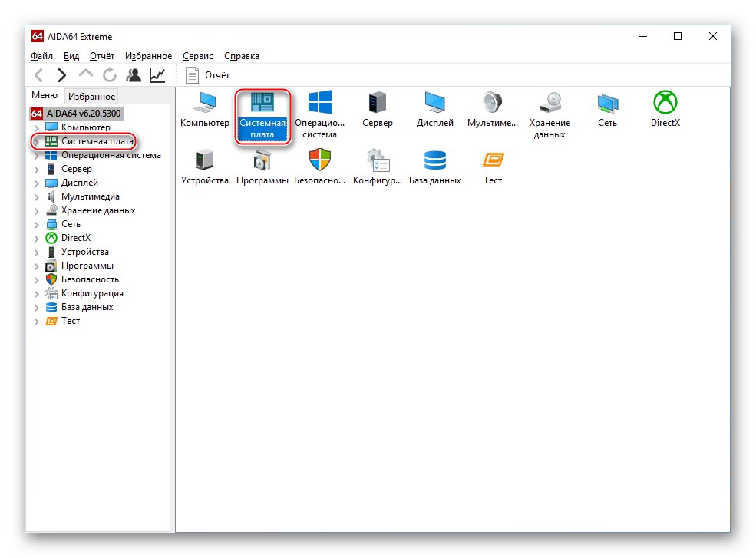Screen dimensions: 756x558
Task: Open the Файл menu
Action: (x=42, y=56)
